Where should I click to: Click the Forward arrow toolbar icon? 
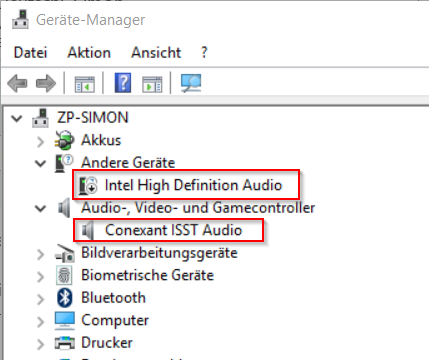[46, 83]
